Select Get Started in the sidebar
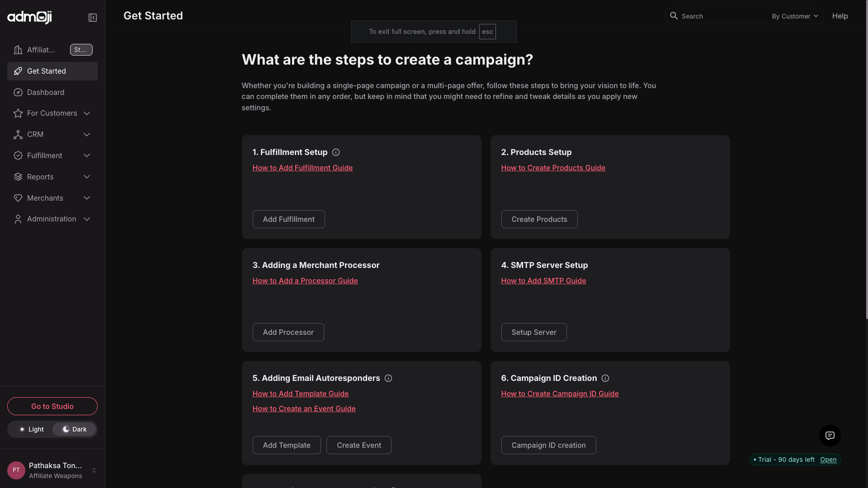The width and height of the screenshot is (868, 488). 47,71
